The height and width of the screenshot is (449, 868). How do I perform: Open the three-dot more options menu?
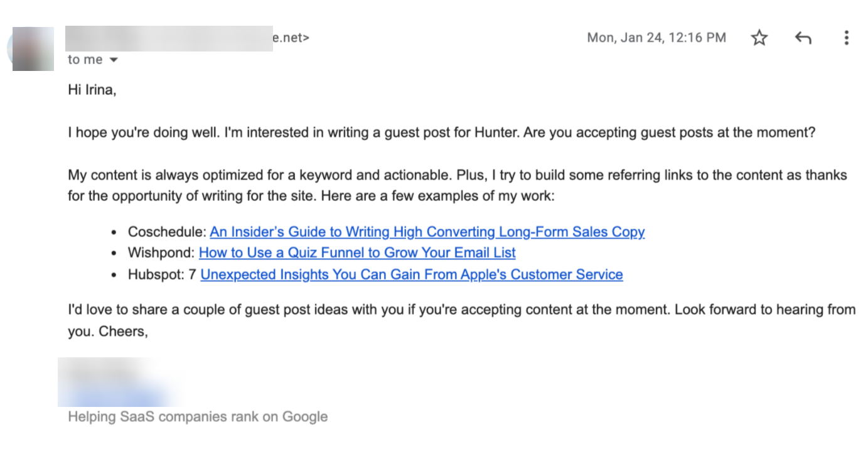tap(846, 38)
